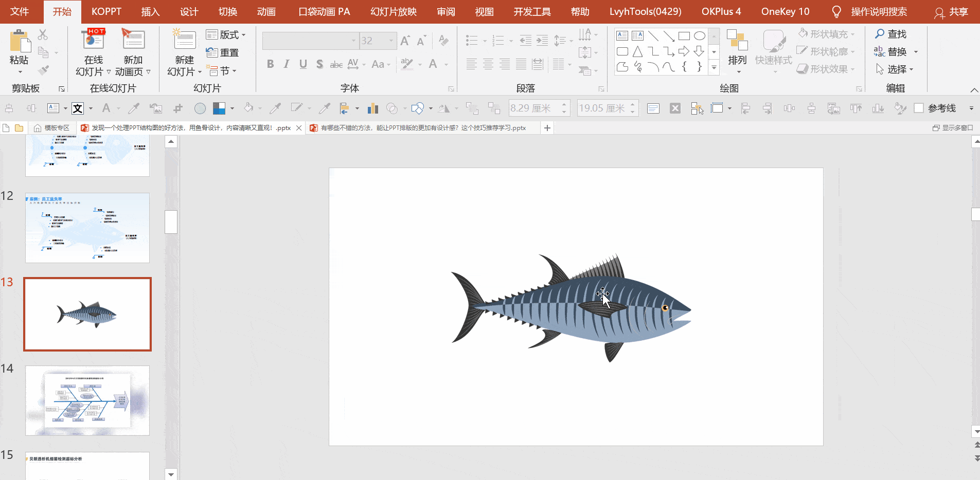This screenshot has height=480, width=980.
Task: Click the circle icon in OneKey toolbar
Action: [x=200, y=108]
